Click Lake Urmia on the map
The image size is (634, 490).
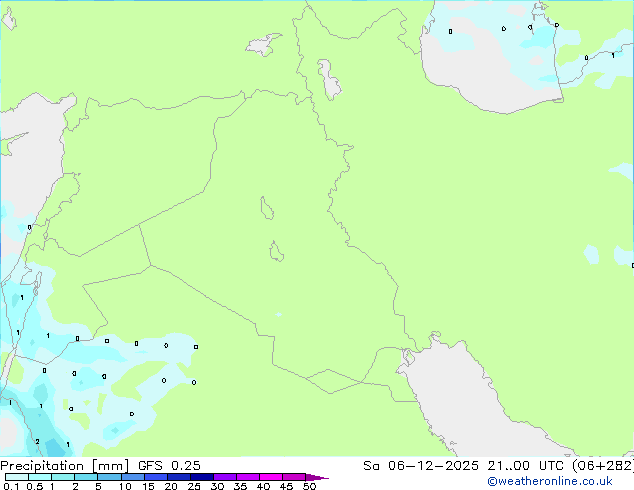click(330, 80)
